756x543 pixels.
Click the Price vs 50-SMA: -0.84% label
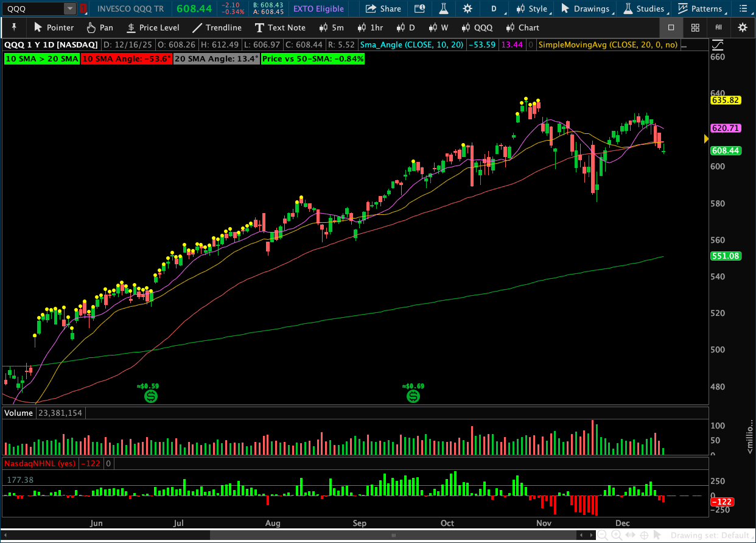[x=313, y=59]
